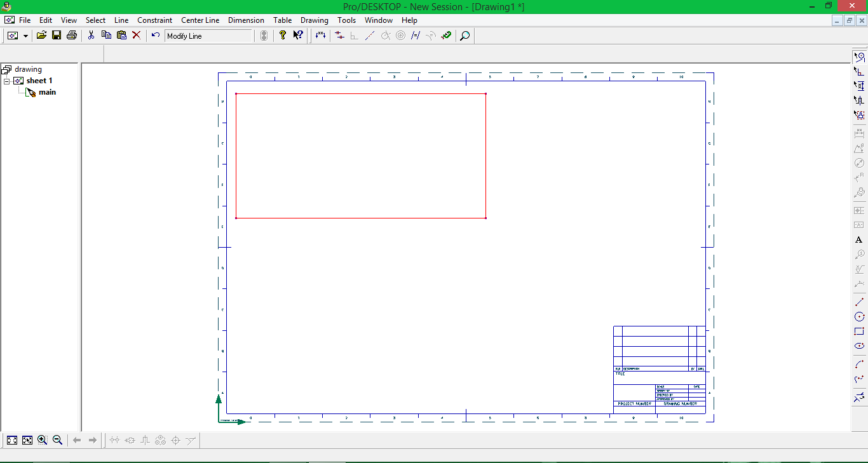The image size is (868, 463).
Task: Click the Undo arrow icon
Action: [156, 36]
